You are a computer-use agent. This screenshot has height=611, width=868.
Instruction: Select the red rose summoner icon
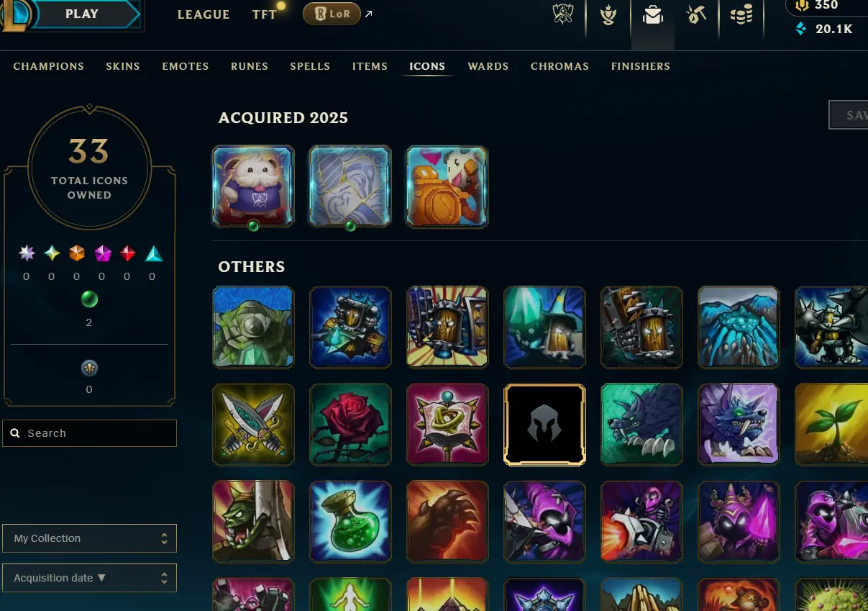(x=350, y=425)
